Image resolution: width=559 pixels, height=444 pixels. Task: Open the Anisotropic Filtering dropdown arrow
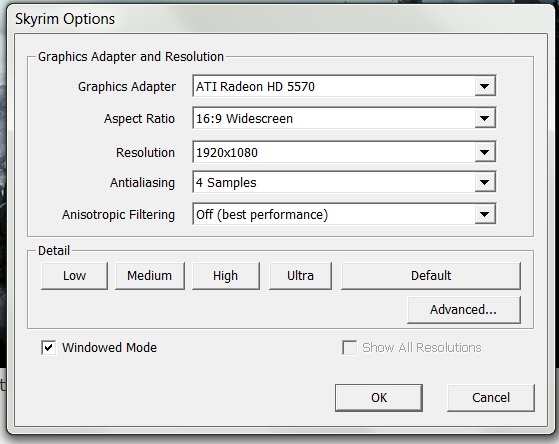pyautogui.click(x=484, y=214)
